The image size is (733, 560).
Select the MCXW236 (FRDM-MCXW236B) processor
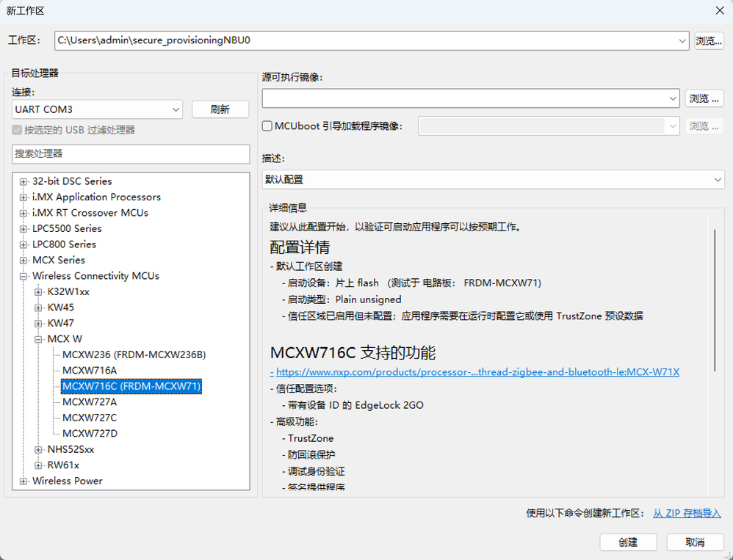click(x=132, y=354)
